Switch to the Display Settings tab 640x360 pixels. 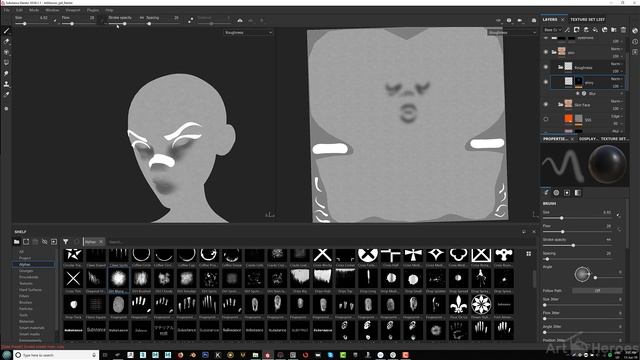(x=589, y=139)
